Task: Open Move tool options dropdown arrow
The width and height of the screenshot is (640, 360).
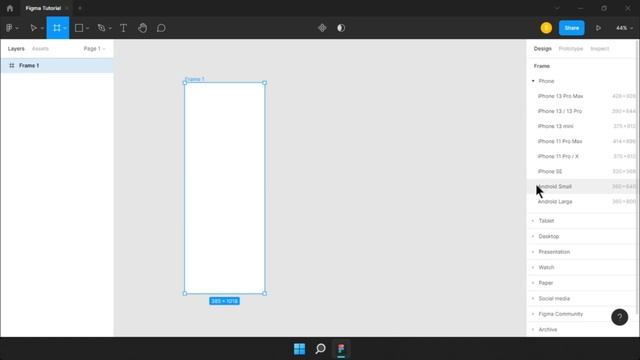Action: [x=42, y=28]
